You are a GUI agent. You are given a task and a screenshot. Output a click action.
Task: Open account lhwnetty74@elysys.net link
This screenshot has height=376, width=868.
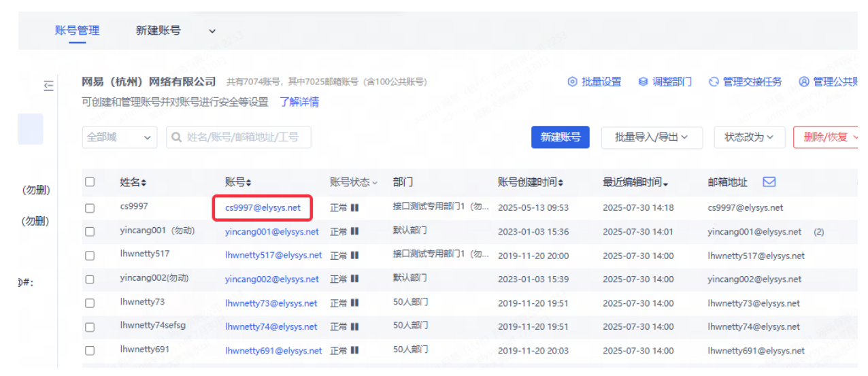click(271, 327)
